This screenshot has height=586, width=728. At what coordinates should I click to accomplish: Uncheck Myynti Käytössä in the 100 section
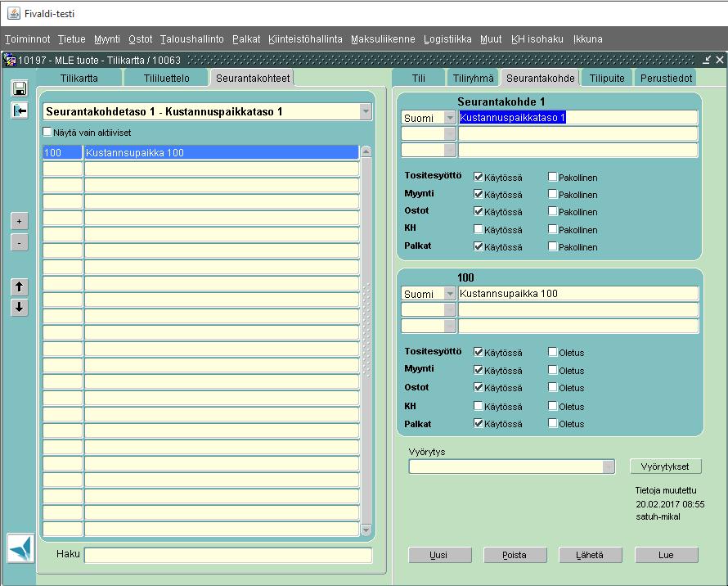click(478, 370)
